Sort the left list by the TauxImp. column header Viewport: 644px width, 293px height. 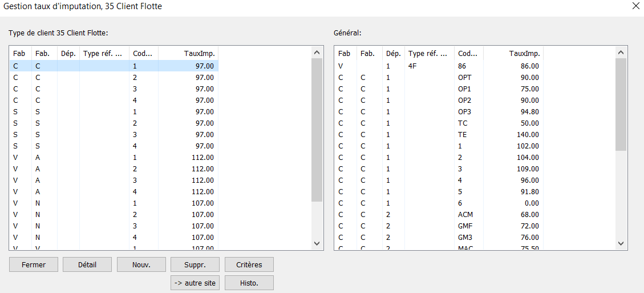coord(188,53)
